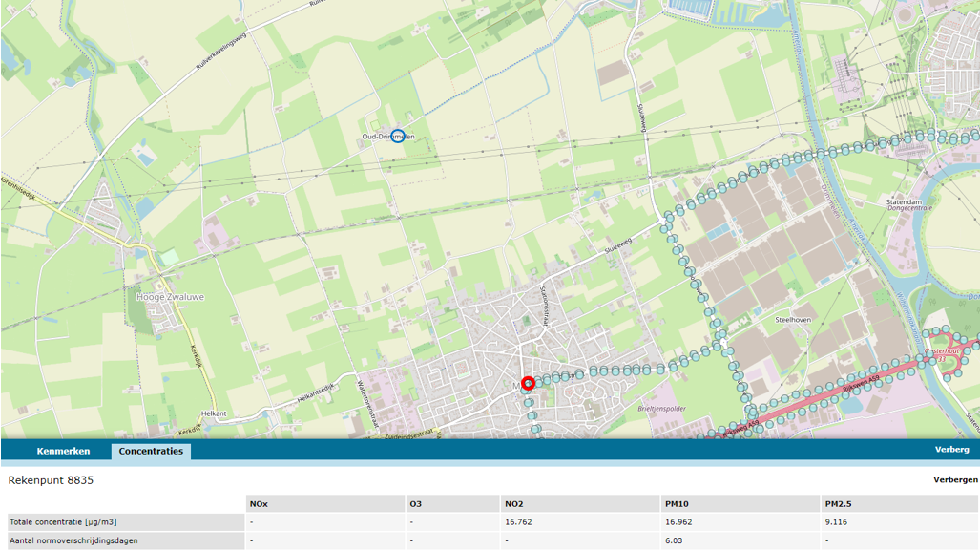Click the Steelhoven label on the map

pos(793,320)
